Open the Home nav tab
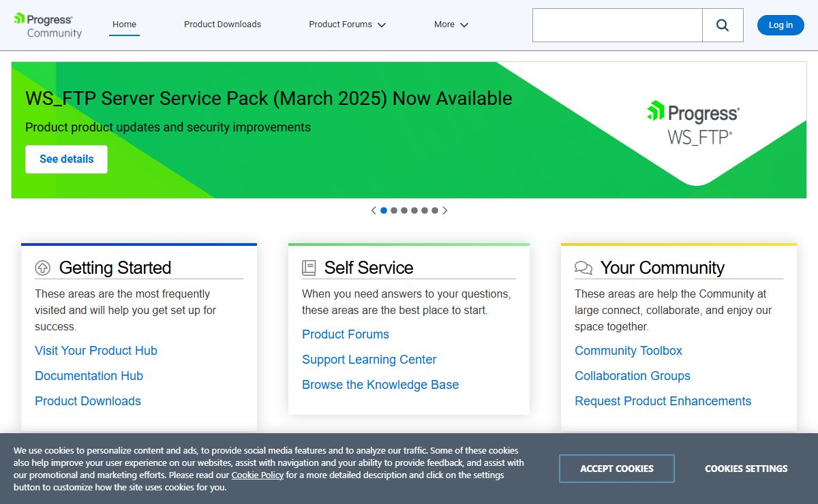 [x=124, y=25]
